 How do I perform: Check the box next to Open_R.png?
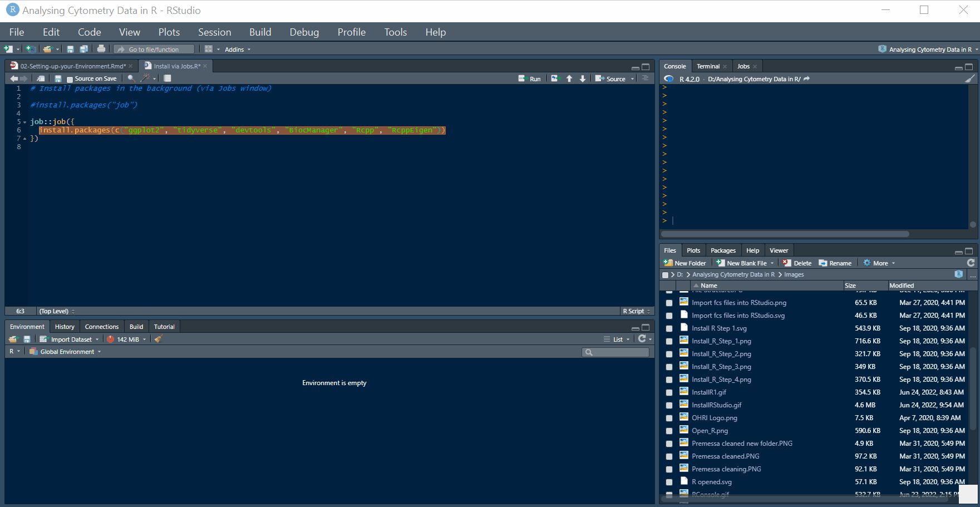pyautogui.click(x=669, y=431)
